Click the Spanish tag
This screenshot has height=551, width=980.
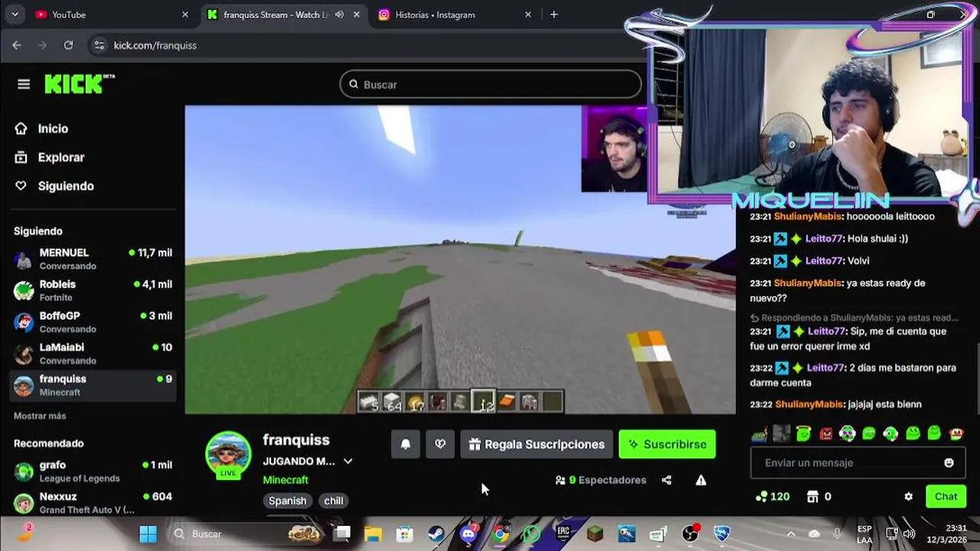click(287, 500)
